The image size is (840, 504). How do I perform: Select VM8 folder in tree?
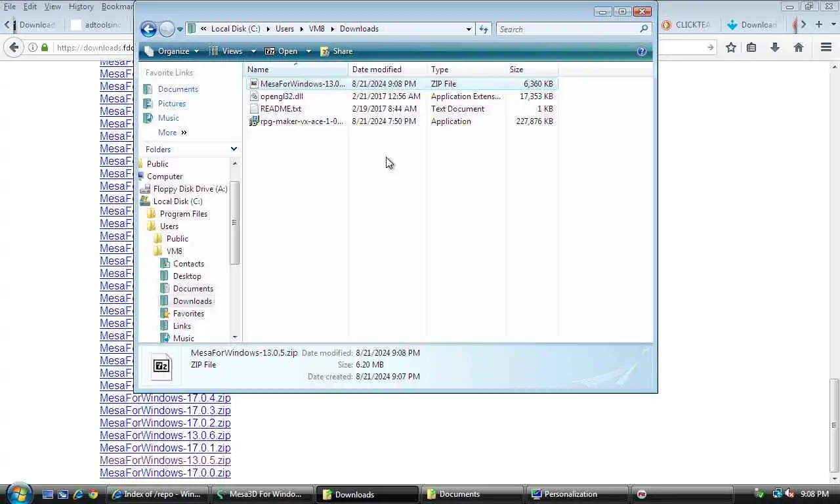click(175, 251)
